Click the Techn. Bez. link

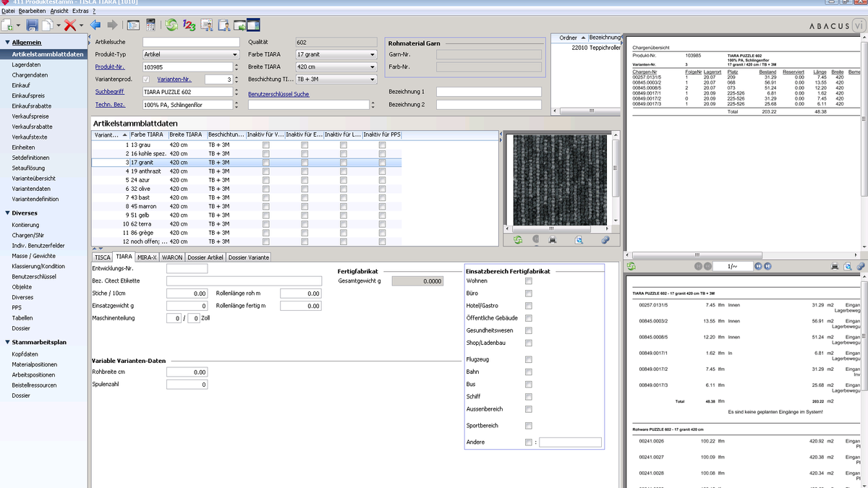pos(110,105)
